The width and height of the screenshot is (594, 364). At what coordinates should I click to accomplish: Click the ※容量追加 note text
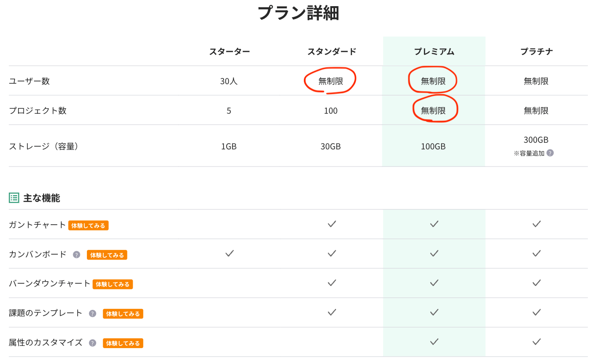pos(529,153)
